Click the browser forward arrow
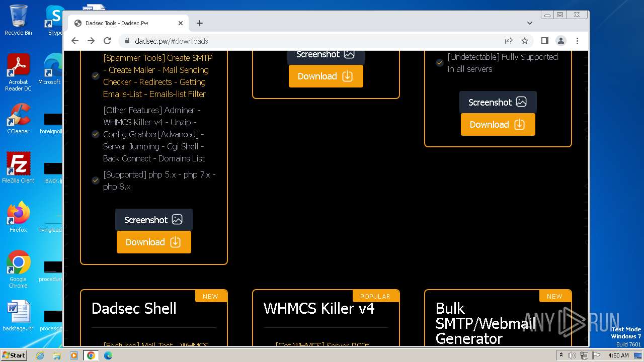The image size is (644, 362). click(91, 41)
